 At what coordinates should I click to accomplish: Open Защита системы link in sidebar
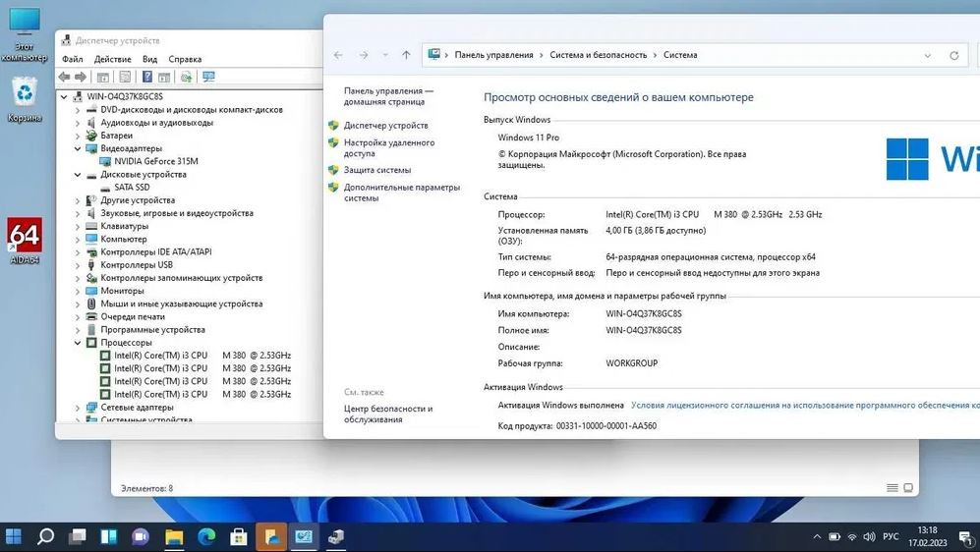tap(377, 170)
